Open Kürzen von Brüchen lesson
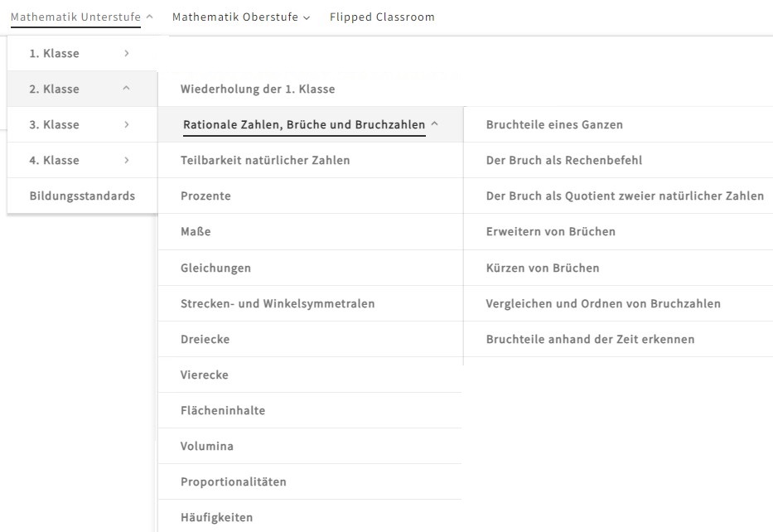 coord(542,268)
